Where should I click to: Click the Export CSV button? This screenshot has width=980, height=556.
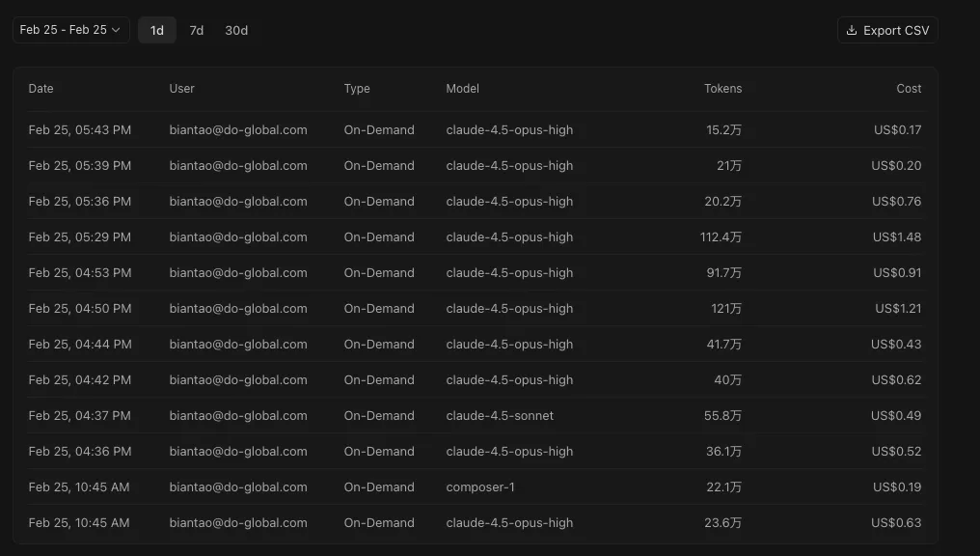tap(887, 30)
